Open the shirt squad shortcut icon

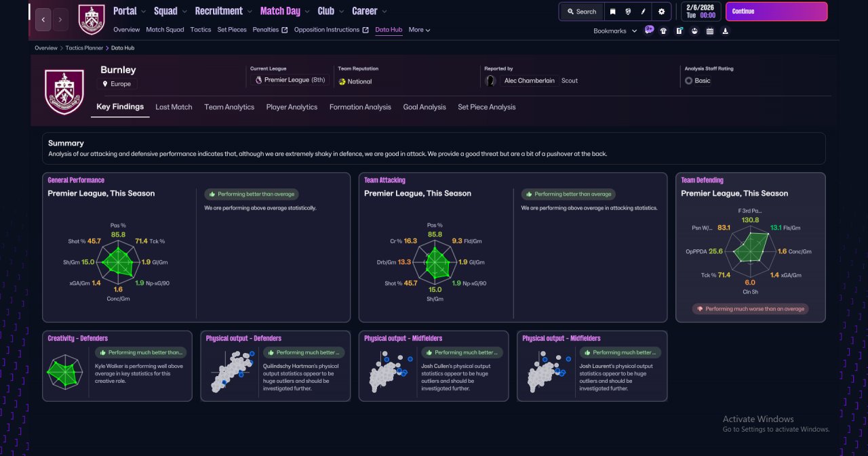click(x=663, y=30)
